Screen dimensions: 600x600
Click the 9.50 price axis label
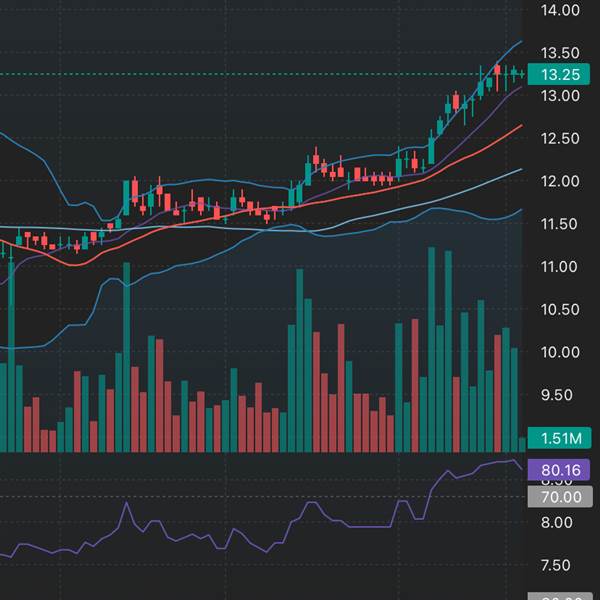(557, 395)
